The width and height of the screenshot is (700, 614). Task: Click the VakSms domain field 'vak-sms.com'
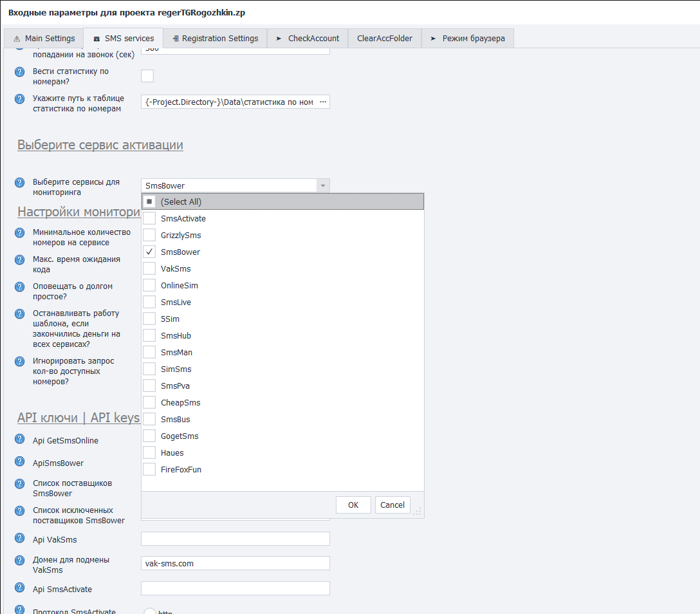coord(235,563)
